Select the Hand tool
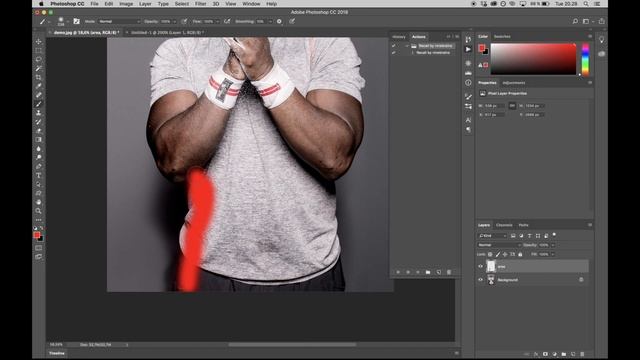The width and height of the screenshot is (640, 360). (38, 202)
